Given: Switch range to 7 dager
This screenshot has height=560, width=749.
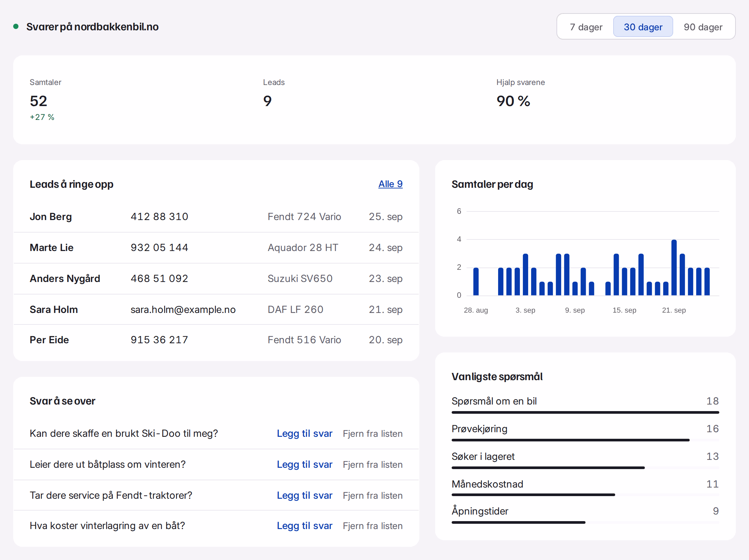Looking at the screenshot, I should (x=586, y=27).
